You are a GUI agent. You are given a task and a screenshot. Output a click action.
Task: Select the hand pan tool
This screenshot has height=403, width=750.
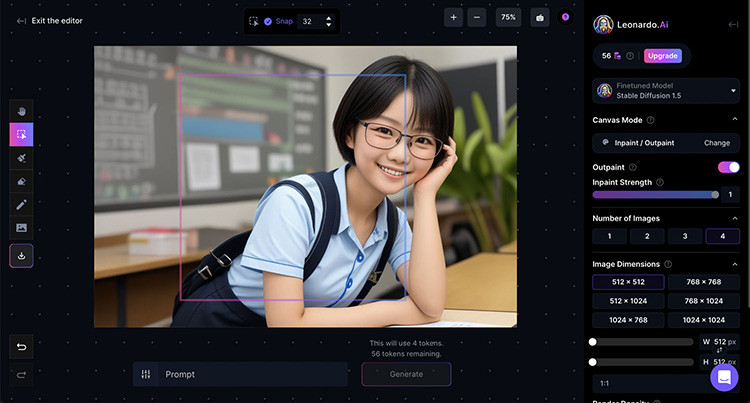22,111
